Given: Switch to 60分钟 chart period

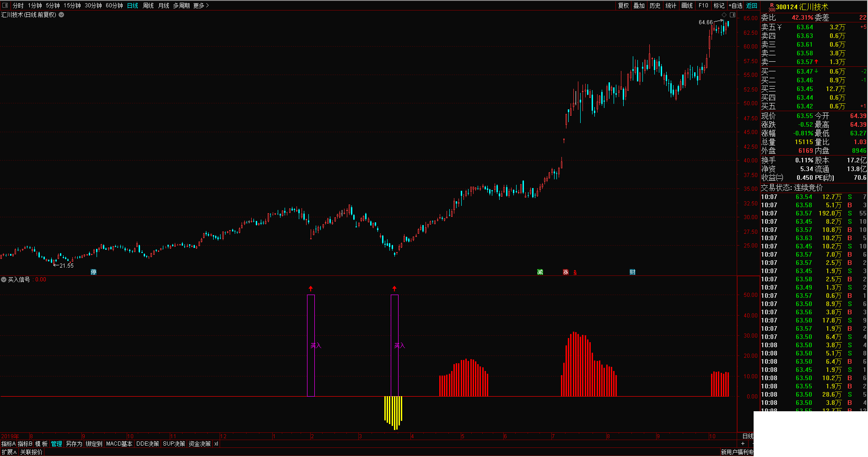Looking at the screenshot, I should click(x=114, y=5).
